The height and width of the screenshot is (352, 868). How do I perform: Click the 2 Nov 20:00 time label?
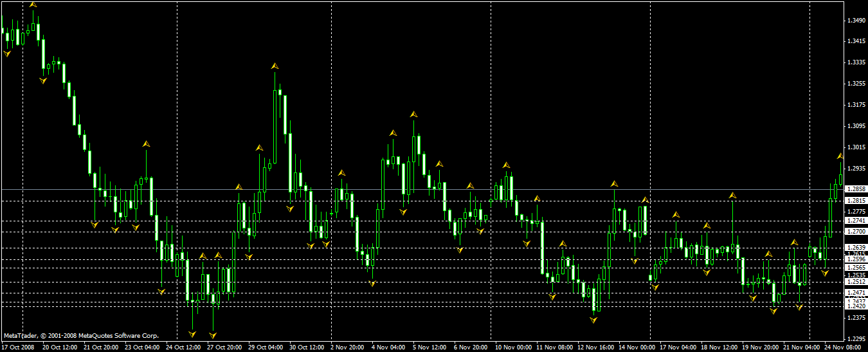347,347
